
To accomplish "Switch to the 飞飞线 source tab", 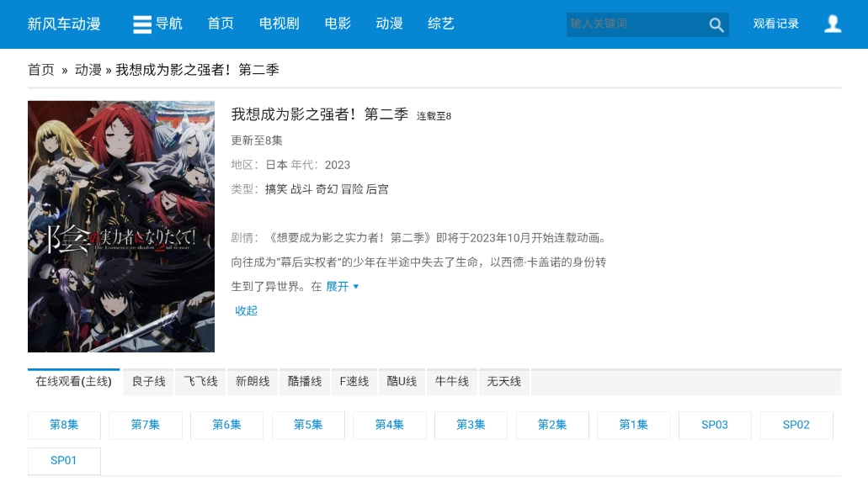I will 200,382.
